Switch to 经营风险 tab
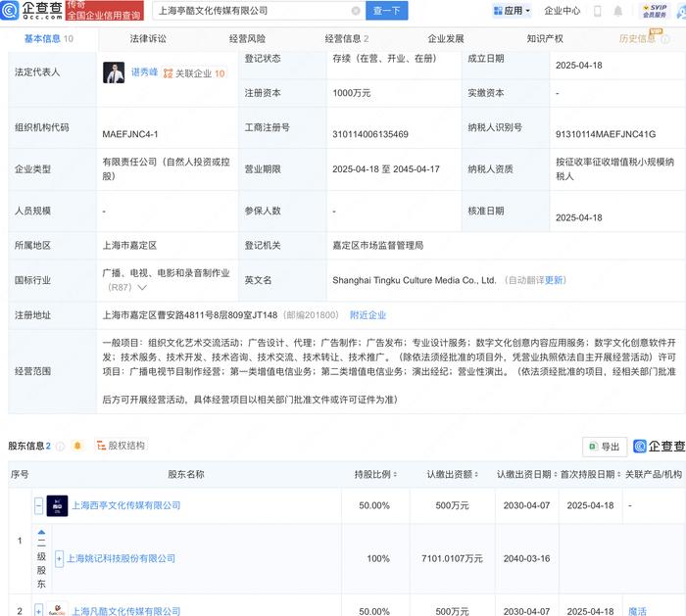Viewport: 686px width, 616px height. pyautogui.click(x=247, y=39)
